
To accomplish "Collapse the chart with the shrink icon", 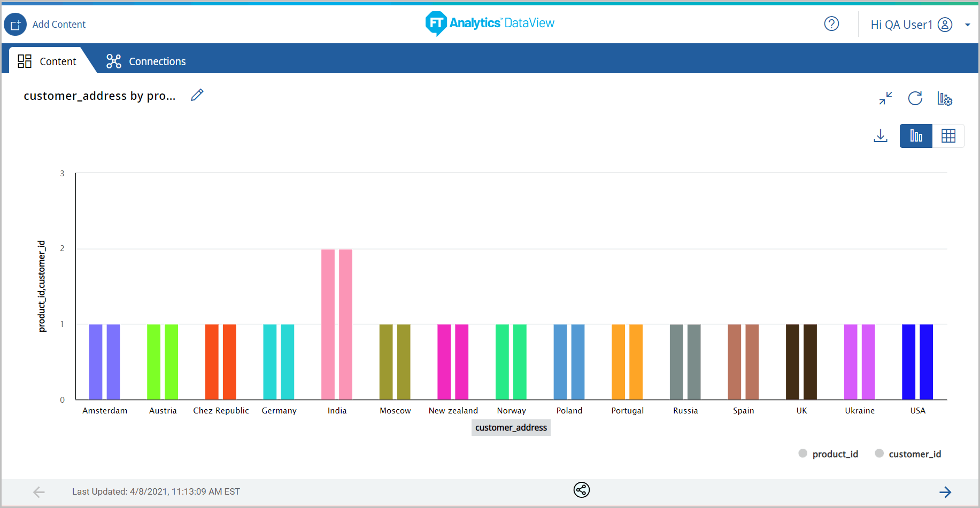I will tap(885, 98).
